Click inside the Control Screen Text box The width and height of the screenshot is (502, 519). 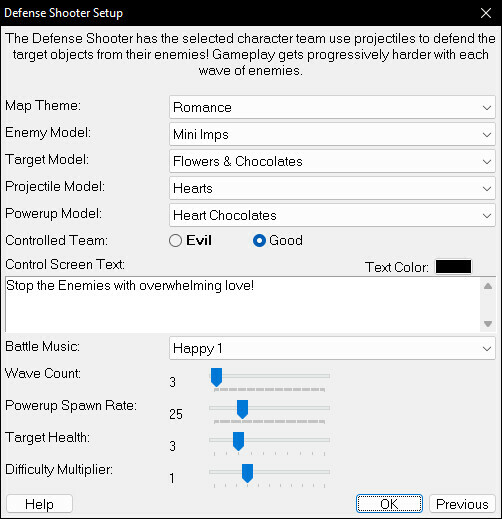(243, 304)
